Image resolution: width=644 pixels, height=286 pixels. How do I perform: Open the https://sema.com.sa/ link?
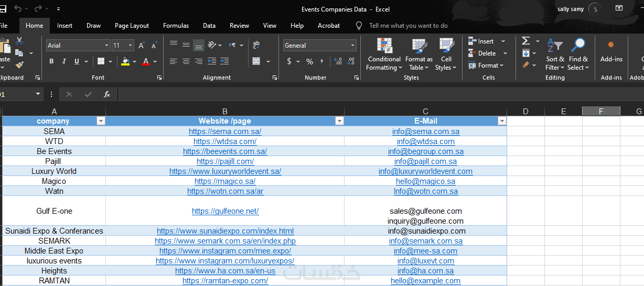pyautogui.click(x=225, y=131)
